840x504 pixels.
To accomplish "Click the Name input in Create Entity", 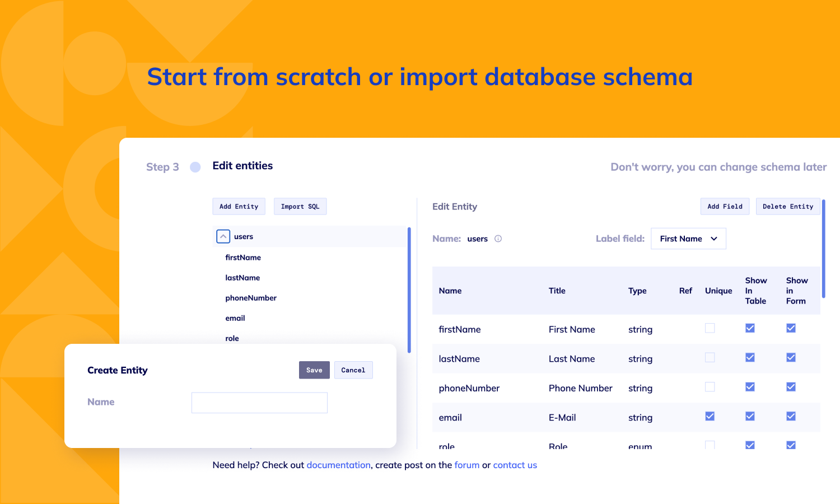I will [259, 402].
